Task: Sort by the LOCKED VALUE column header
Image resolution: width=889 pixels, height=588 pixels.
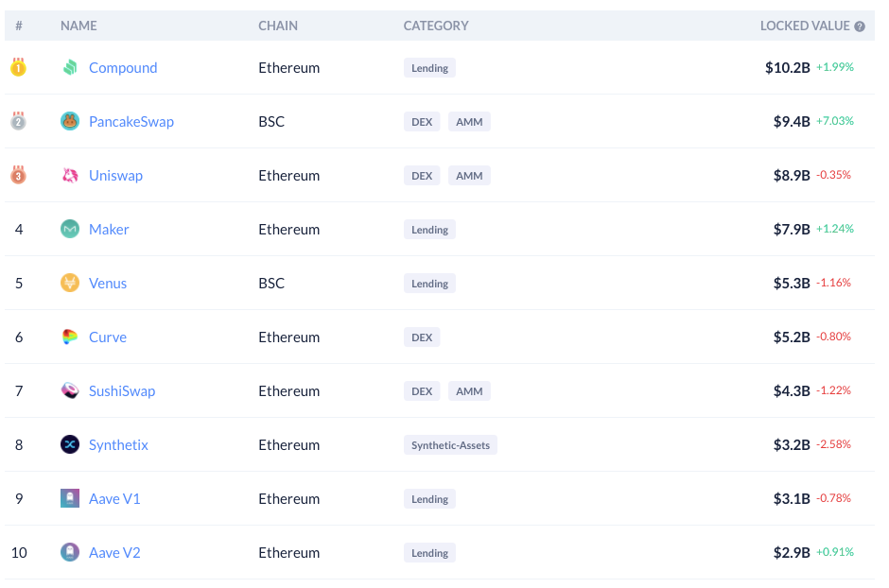Action: 805,26
